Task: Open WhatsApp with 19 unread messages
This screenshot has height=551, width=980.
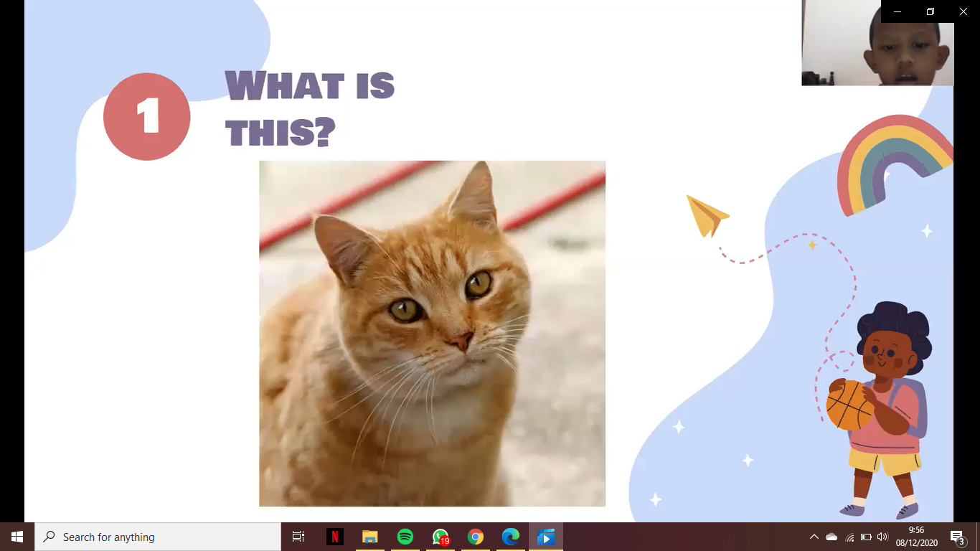Action: 440,537
